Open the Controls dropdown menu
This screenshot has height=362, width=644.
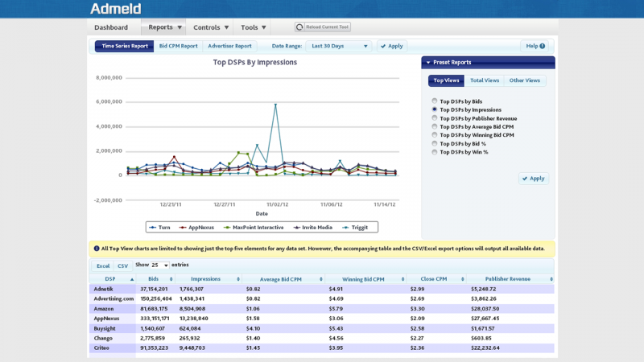pyautogui.click(x=210, y=27)
